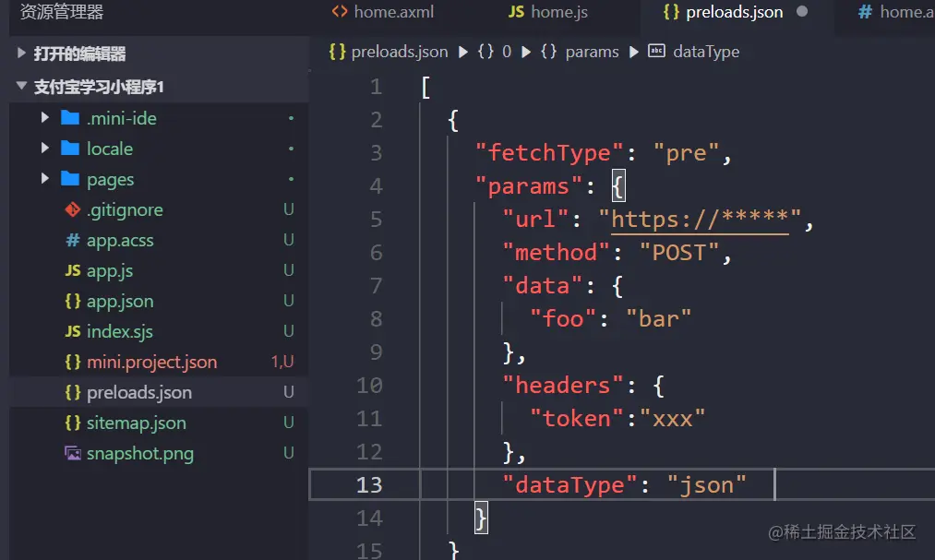Select the locale folder name

(x=110, y=149)
